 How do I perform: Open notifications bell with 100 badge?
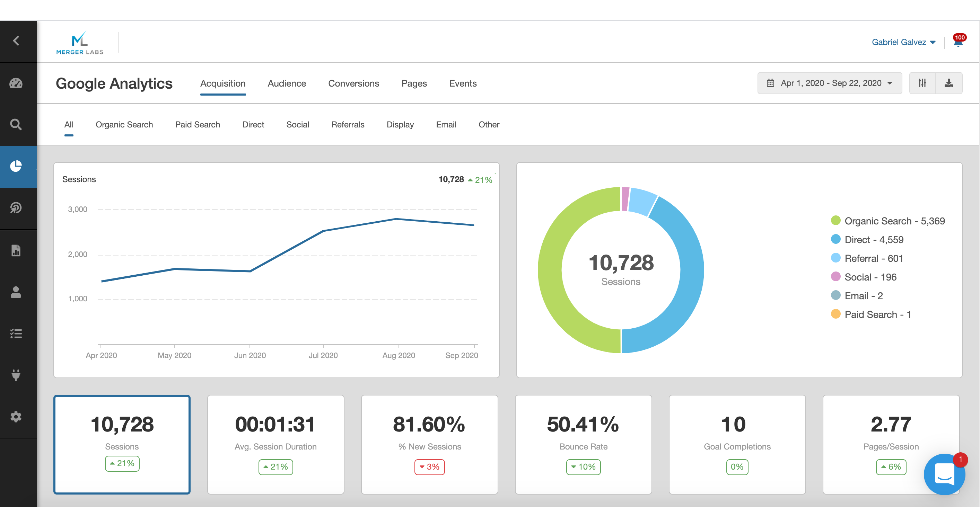[x=958, y=41]
